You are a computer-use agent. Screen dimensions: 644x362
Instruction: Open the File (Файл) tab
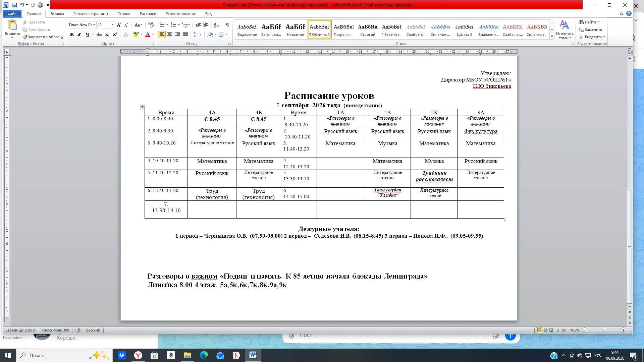point(12,14)
